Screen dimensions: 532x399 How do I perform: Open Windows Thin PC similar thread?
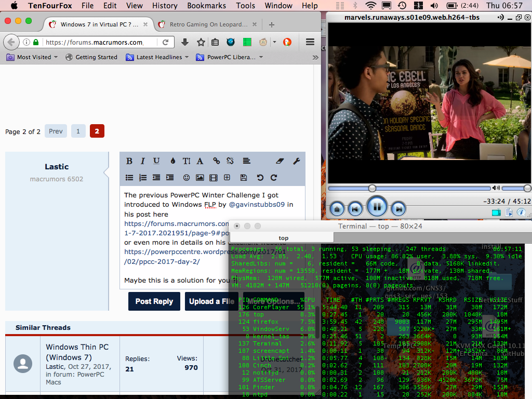pyautogui.click(x=77, y=352)
